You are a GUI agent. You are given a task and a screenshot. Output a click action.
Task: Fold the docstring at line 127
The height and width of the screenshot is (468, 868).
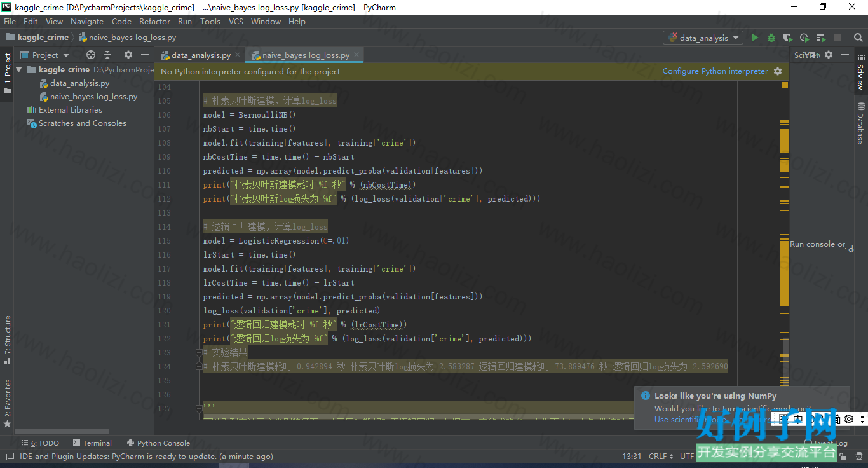[x=199, y=408]
